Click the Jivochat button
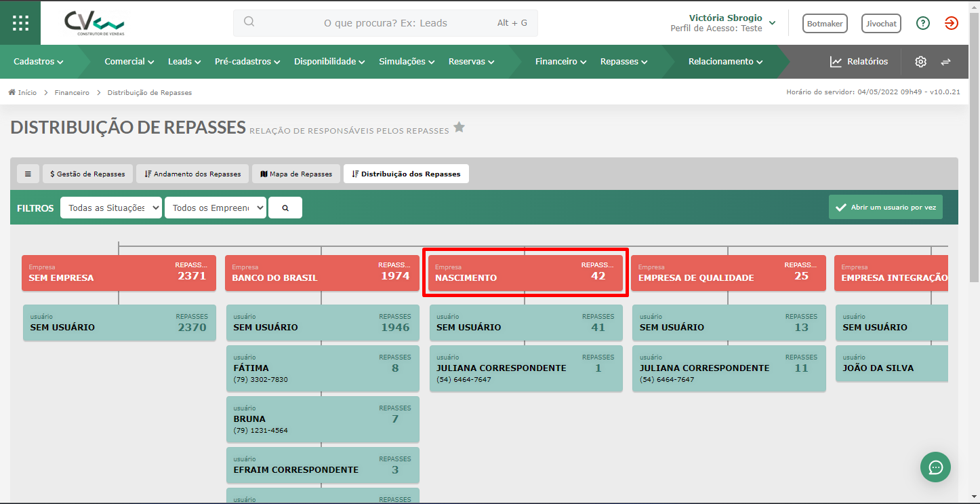980x504 pixels. coord(881,23)
